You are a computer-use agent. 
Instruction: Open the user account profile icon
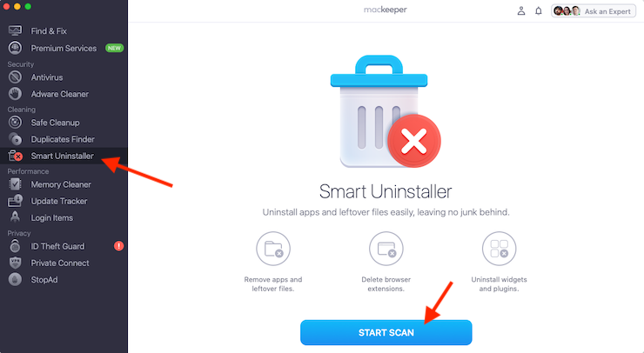pos(520,11)
